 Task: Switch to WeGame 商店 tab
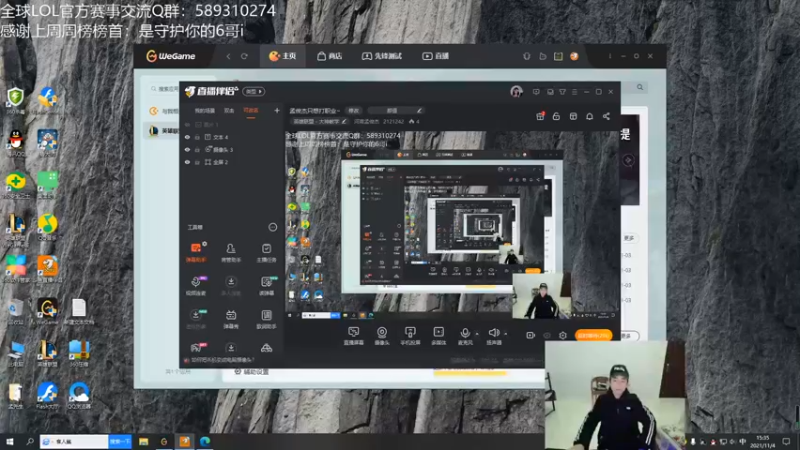pos(329,56)
